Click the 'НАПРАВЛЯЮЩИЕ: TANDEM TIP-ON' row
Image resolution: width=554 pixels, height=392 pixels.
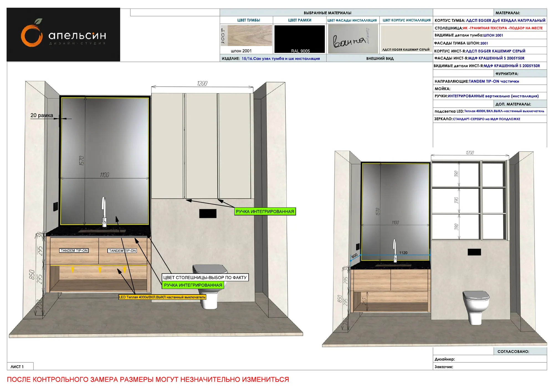point(490,81)
